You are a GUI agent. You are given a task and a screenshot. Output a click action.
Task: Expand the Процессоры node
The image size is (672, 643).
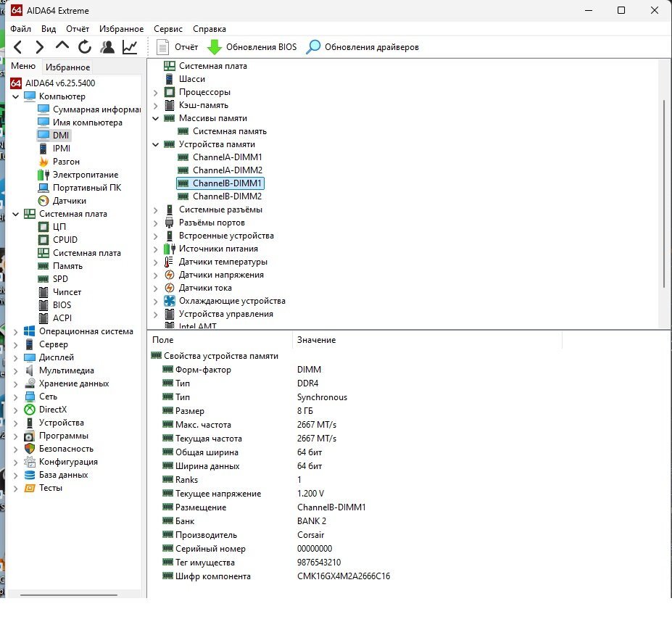click(156, 92)
